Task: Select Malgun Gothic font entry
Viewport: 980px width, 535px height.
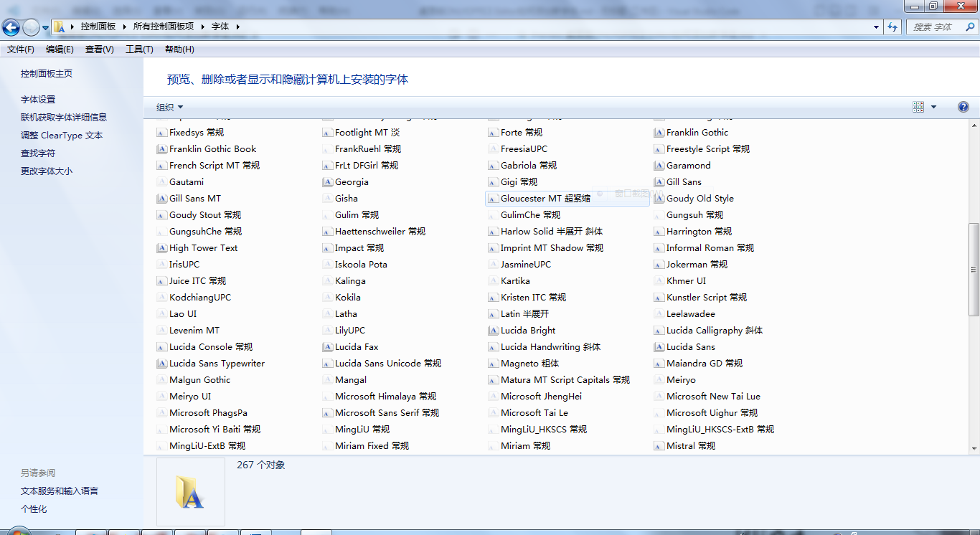Action: coord(199,379)
